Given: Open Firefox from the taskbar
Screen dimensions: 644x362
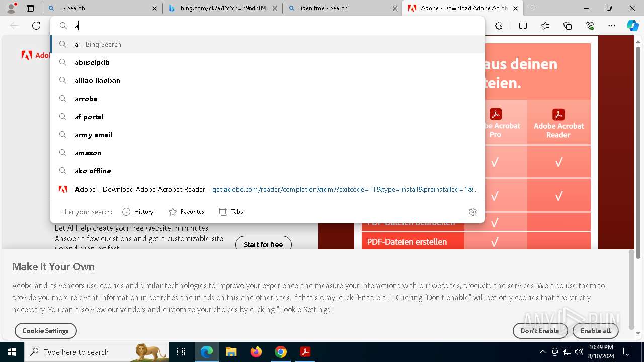Looking at the screenshot, I should [256, 352].
